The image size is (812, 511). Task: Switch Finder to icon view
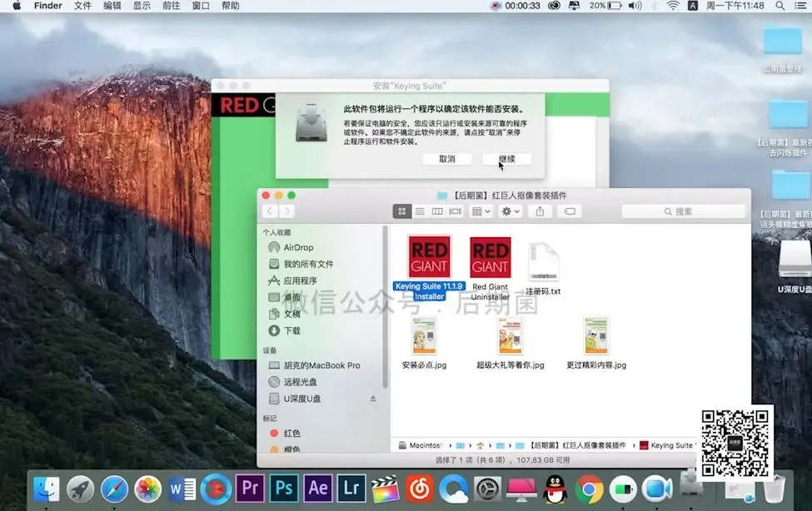click(402, 211)
